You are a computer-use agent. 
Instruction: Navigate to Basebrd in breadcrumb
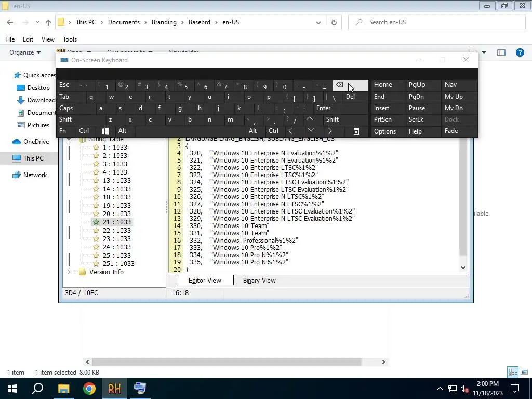pos(199,22)
